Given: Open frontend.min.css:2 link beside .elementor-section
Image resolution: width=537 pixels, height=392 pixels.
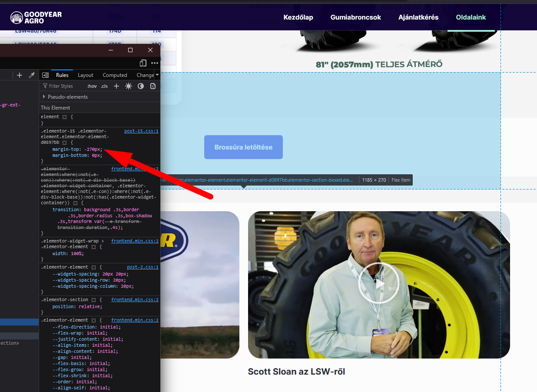Looking at the screenshot, I should coord(135,299).
